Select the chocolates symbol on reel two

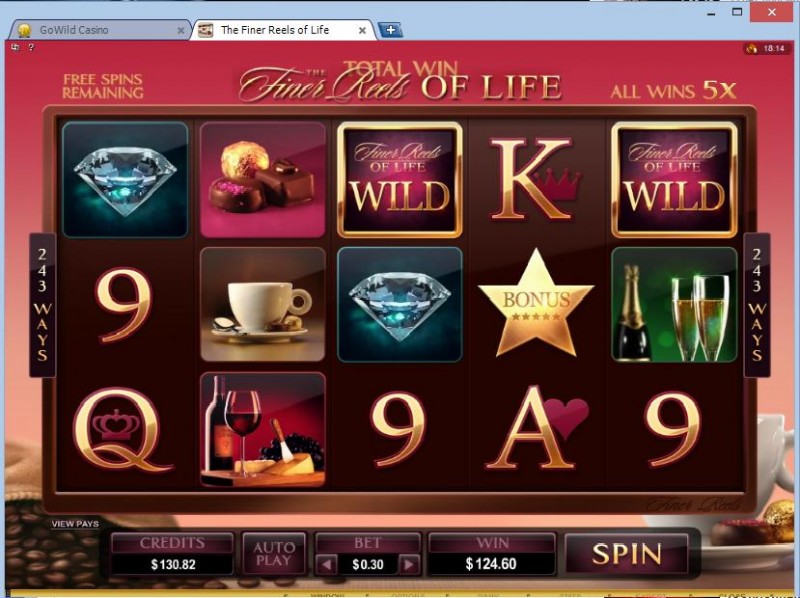point(263,180)
